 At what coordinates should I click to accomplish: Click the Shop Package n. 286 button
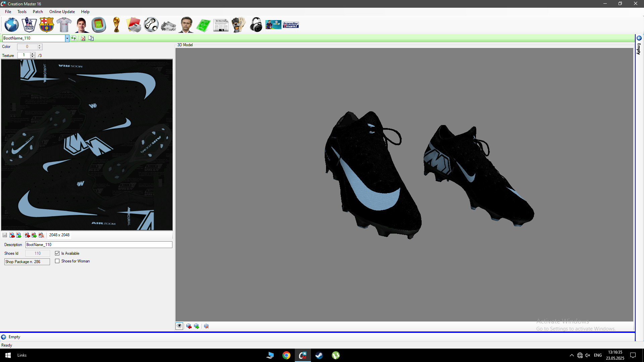(27, 262)
